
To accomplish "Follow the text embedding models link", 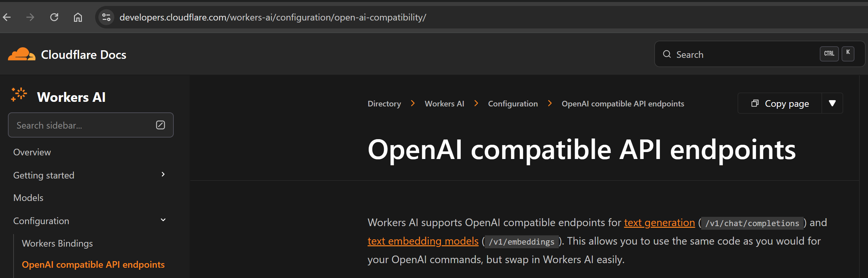I will point(423,241).
